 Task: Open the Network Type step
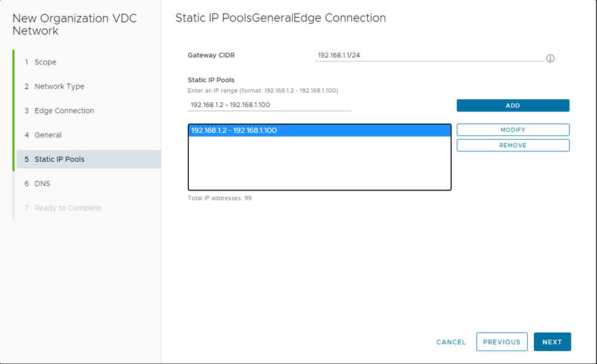[59, 86]
